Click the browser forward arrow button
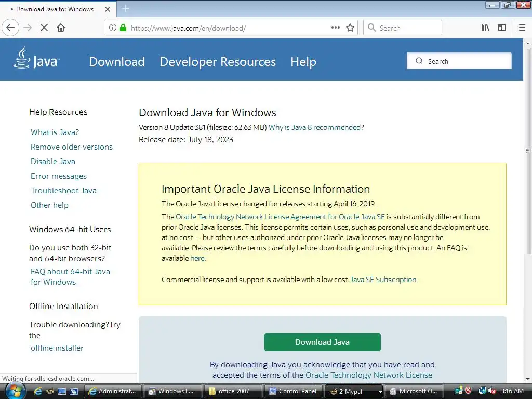 (28, 28)
